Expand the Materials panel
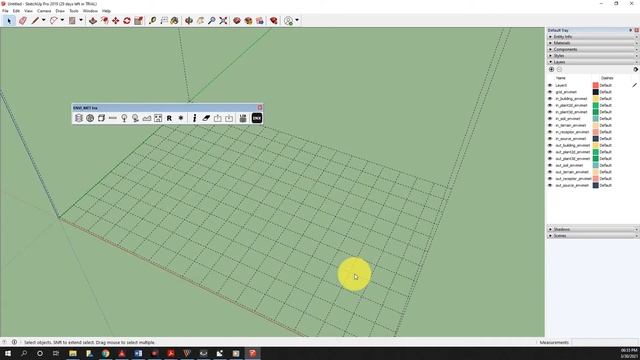 (593, 43)
